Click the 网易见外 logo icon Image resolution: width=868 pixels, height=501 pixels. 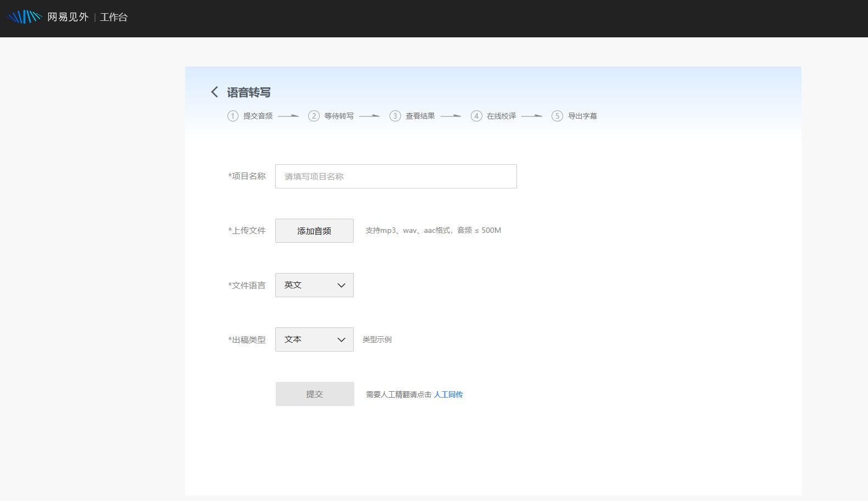24,17
